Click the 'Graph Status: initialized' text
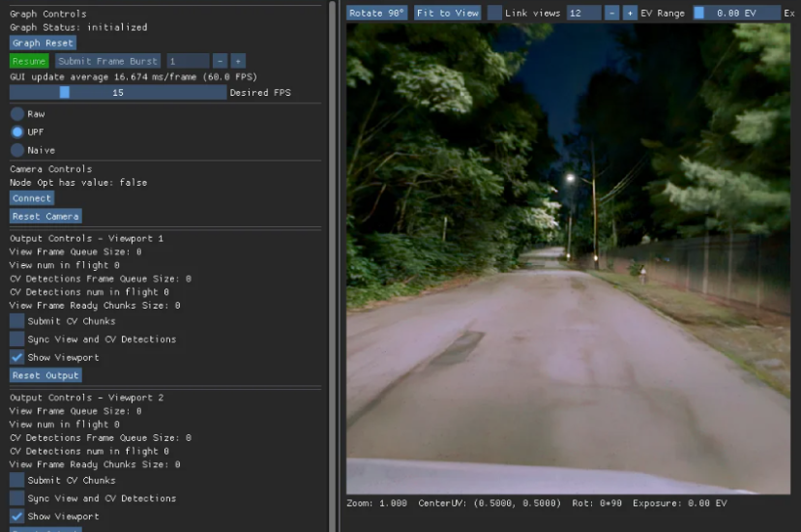801x532 pixels. 78,27
